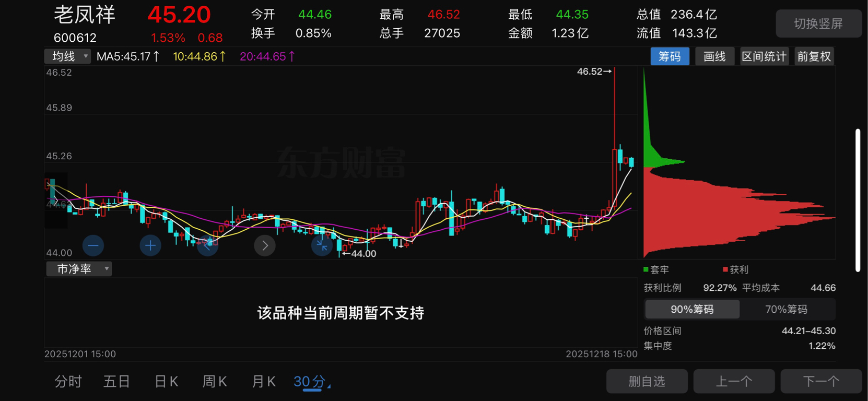
Task: Click the message 该品种当前周期暂不支持
Action: 341,313
